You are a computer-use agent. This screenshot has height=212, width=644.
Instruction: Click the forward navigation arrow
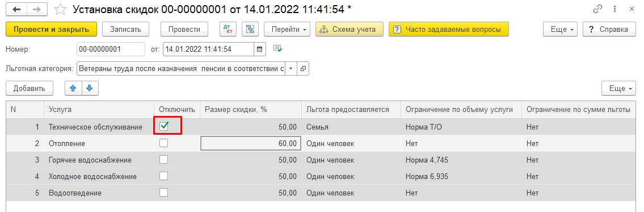pos(37,9)
